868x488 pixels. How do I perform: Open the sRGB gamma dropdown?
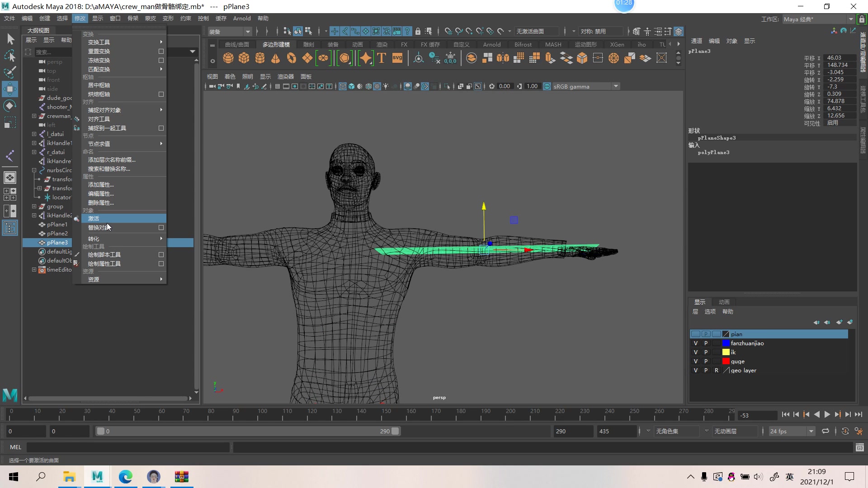pos(616,86)
